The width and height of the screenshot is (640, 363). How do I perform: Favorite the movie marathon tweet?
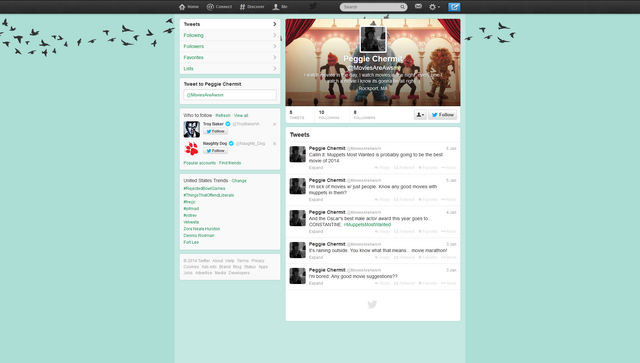coord(428,258)
